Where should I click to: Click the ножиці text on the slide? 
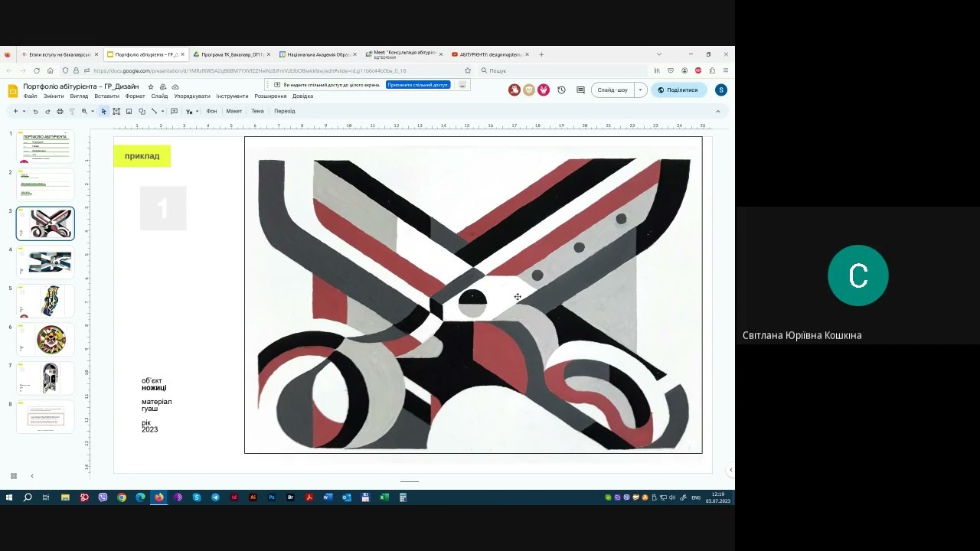[x=154, y=388]
